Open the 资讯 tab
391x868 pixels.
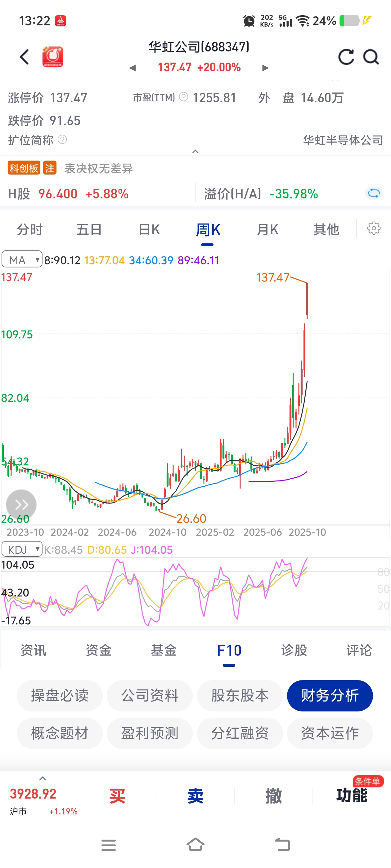[34, 650]
